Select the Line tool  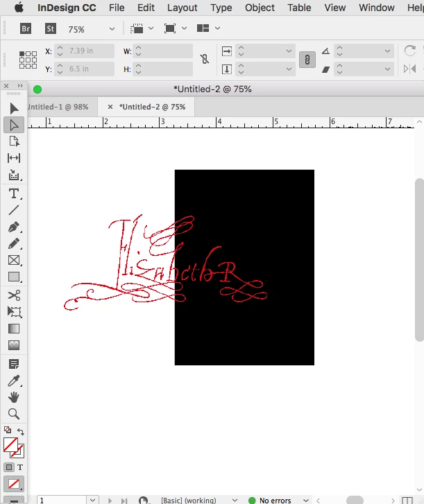(14, 210)
